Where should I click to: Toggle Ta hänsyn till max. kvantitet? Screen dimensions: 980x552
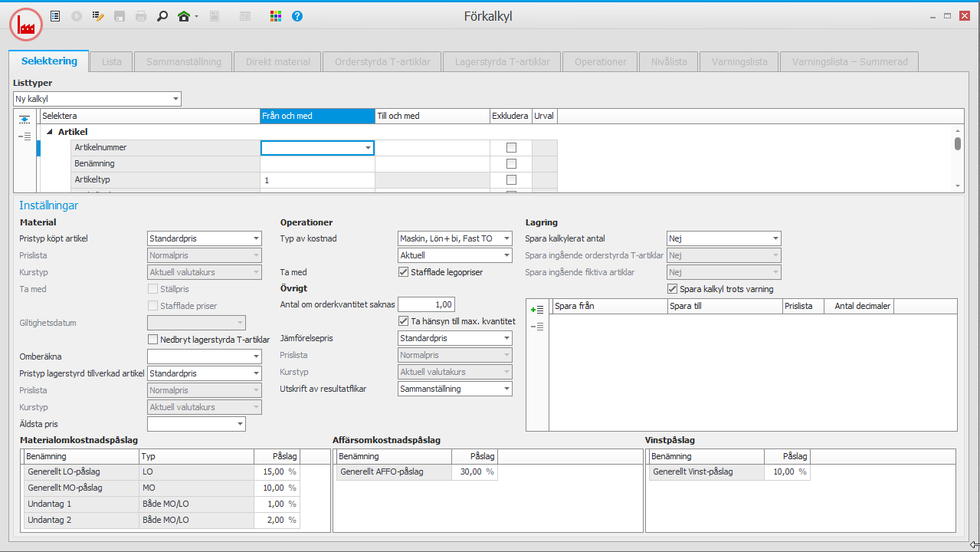[x=404, y=321]
